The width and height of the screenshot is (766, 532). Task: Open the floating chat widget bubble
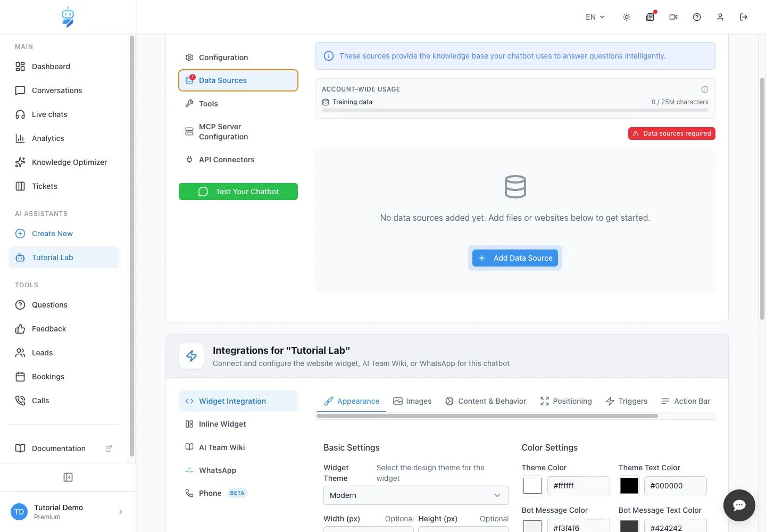click(739, 505)
